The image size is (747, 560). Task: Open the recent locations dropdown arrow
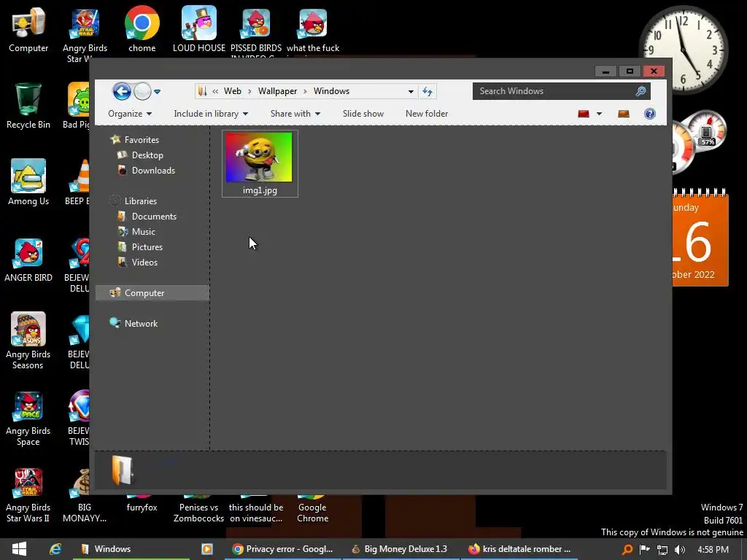point(158,91)
